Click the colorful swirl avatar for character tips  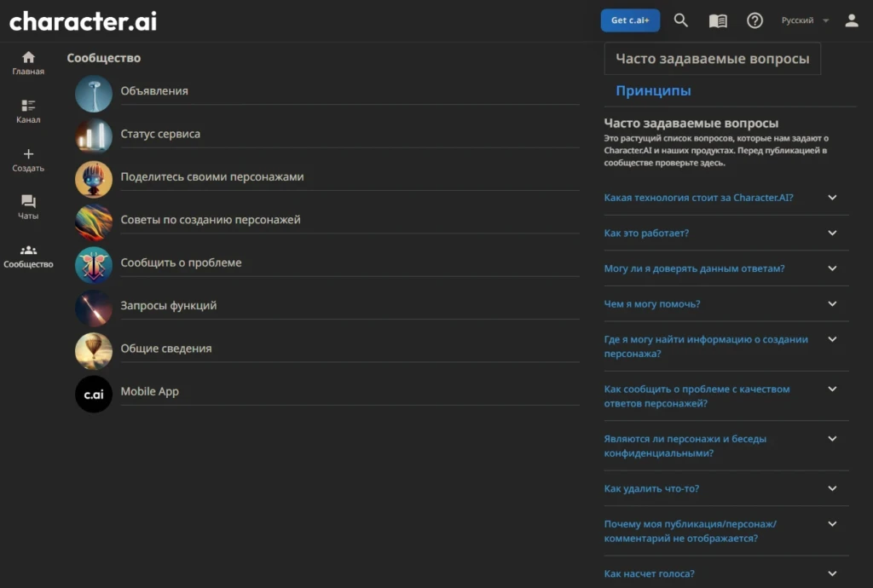94,222
